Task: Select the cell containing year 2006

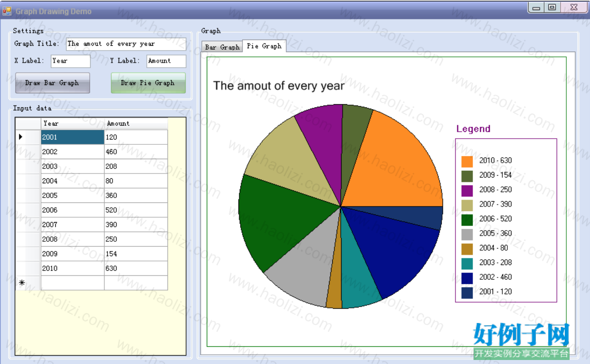Action: click(73, 210)
